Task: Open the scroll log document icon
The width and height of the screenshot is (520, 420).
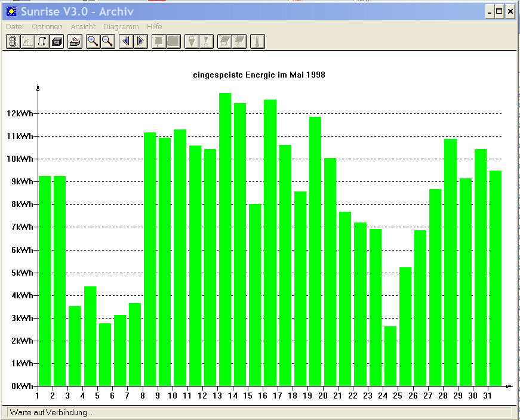Action: click(42, 42)
